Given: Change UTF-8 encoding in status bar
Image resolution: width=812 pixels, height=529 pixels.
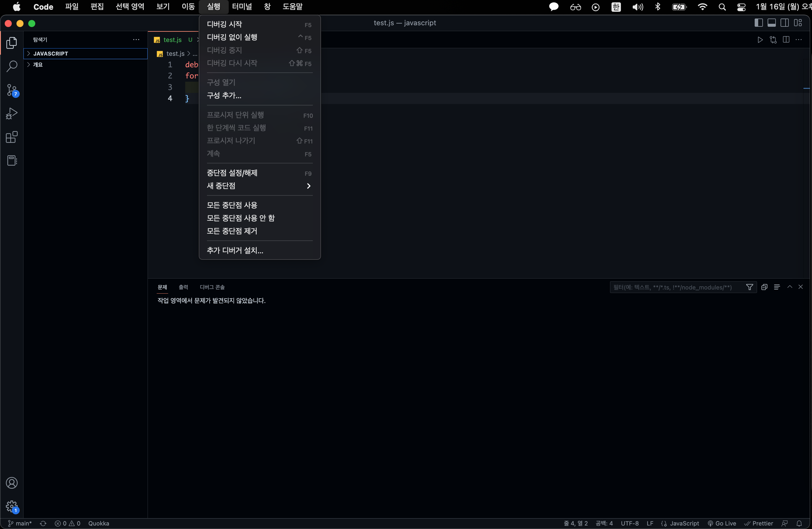Looking at the screenshot, I should (629, 523).
